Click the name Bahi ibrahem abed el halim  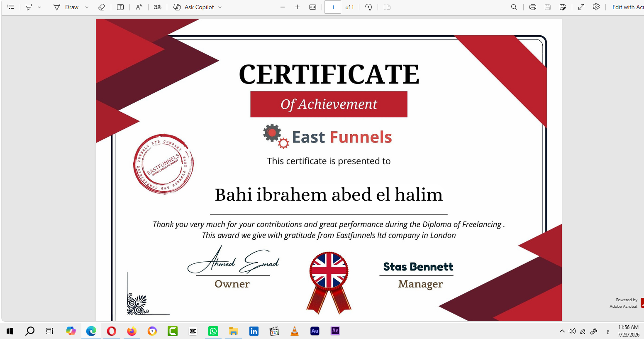pyautogui.click(x=329, y=195)
